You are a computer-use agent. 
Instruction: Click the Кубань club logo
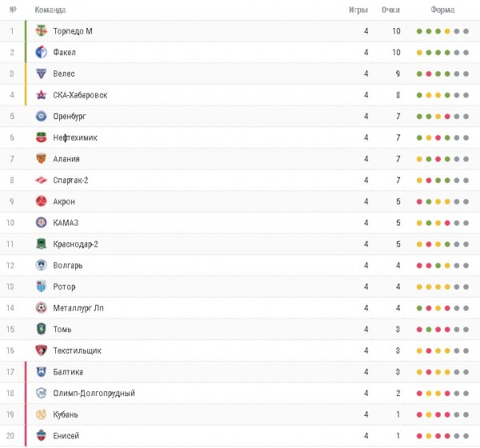coord(42,414)
